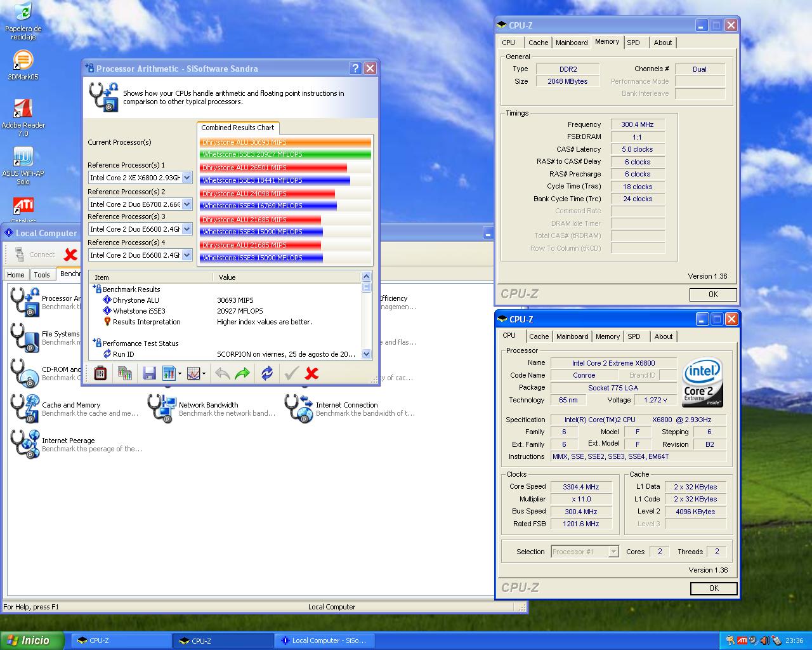Click the Intel Core 2 Extreme logo in CPU-Z

pyautogui.click(x=702, y=382)
